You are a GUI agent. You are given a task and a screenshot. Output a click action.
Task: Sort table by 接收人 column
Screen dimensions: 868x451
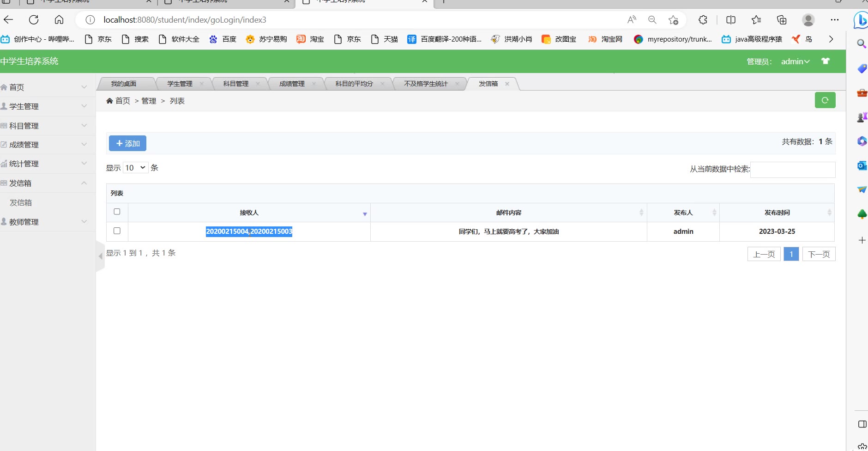[249, 213]
